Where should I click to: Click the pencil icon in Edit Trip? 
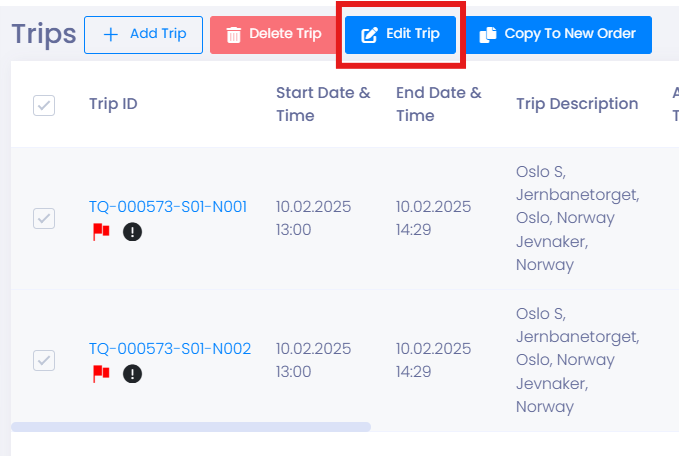click(x=369, y=35)
